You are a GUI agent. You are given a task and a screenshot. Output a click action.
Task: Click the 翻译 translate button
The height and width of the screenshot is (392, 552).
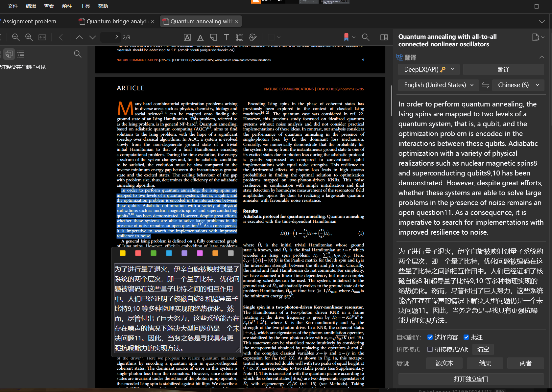click(x=503, y=69)
